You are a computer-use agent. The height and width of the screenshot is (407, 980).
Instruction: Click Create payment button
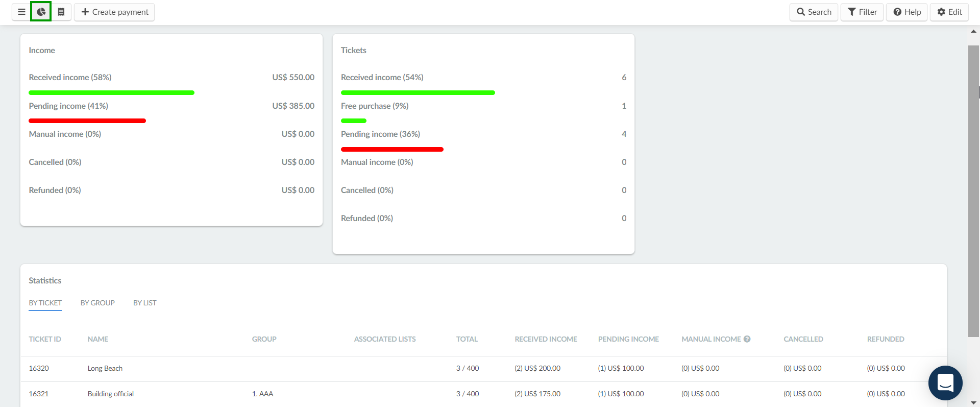click(114, 12)
